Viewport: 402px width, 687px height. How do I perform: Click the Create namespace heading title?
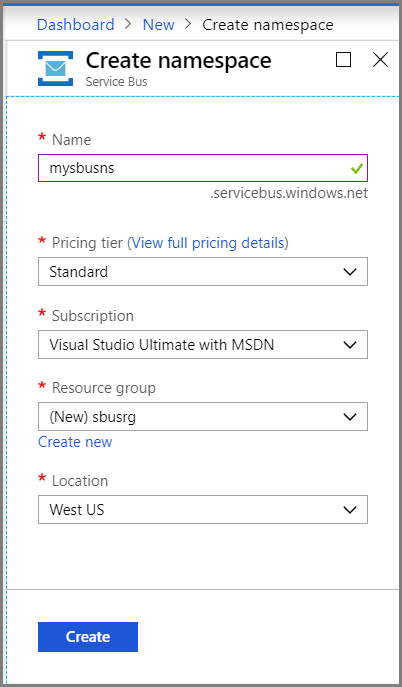pos(178,60)
